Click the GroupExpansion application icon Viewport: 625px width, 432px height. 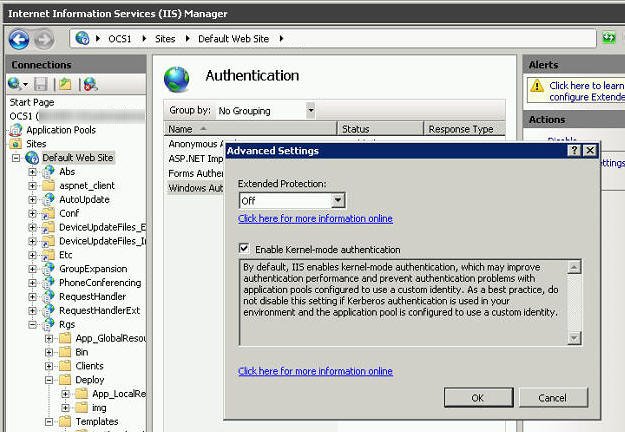pyautogui.click(x=49, y=269)
